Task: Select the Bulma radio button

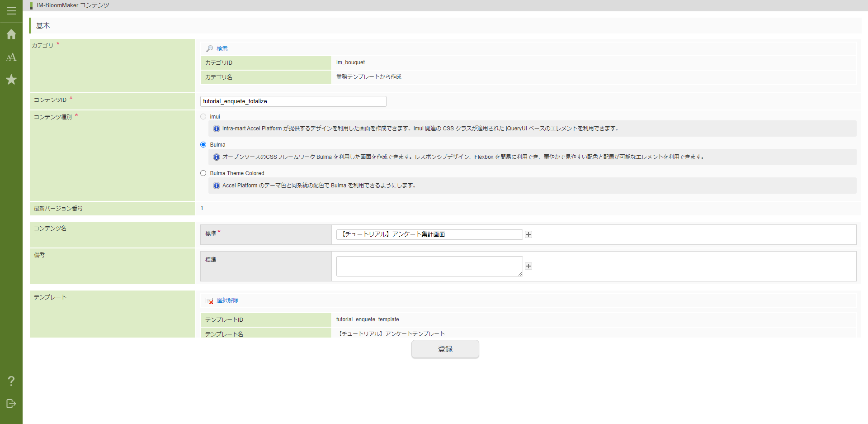Action: click(x=203, y=145)
